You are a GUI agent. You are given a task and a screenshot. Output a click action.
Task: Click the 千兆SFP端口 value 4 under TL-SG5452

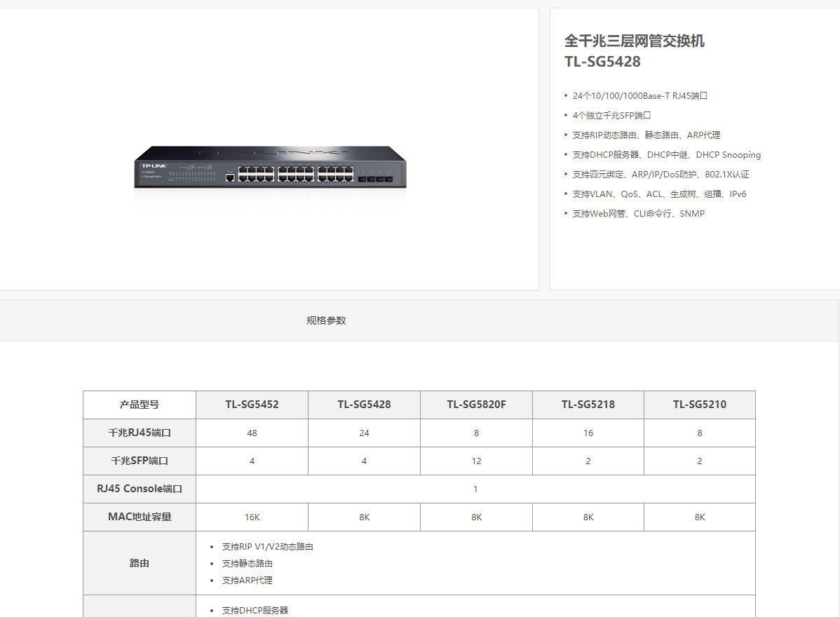click(252, 461)
